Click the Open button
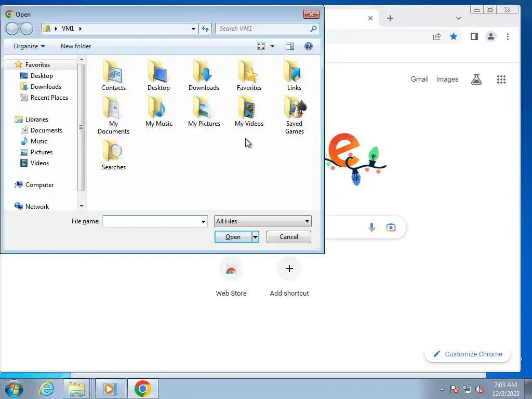 click(x=233, y=237)
